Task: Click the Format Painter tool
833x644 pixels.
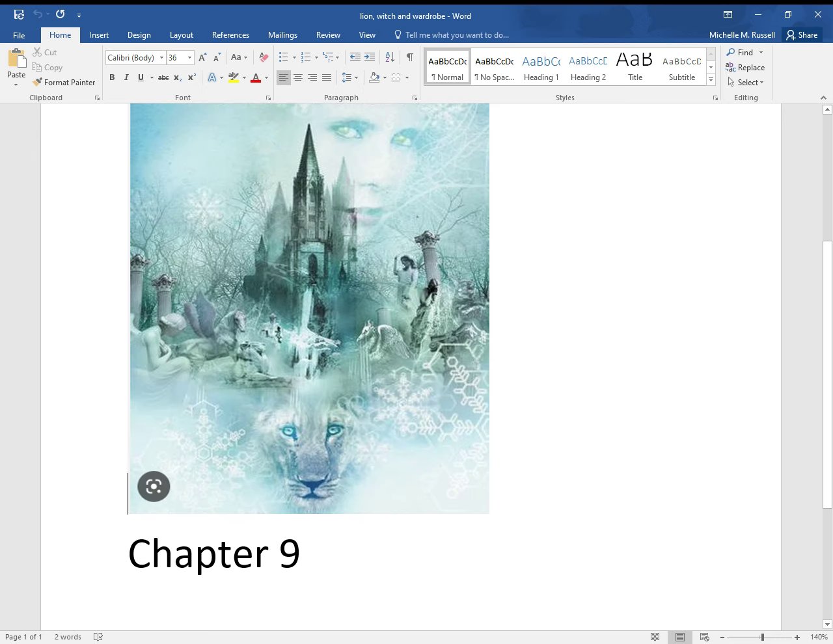Action: click(x=64, y=83)
